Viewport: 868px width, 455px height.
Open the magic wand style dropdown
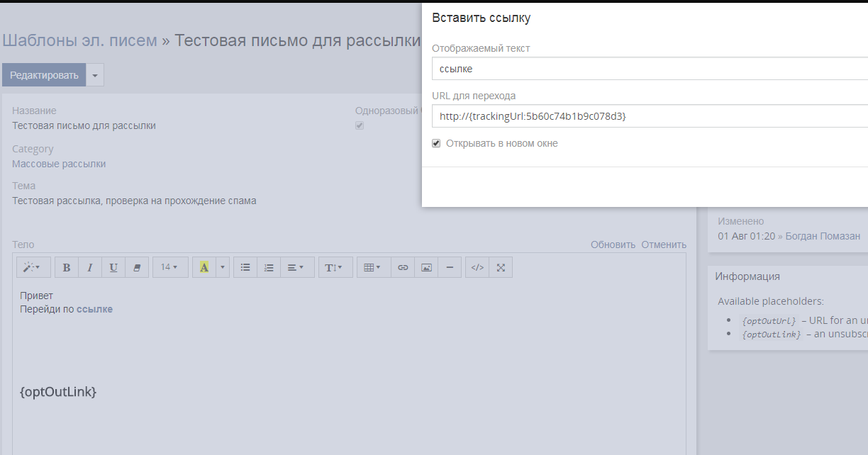coord(33,267)
